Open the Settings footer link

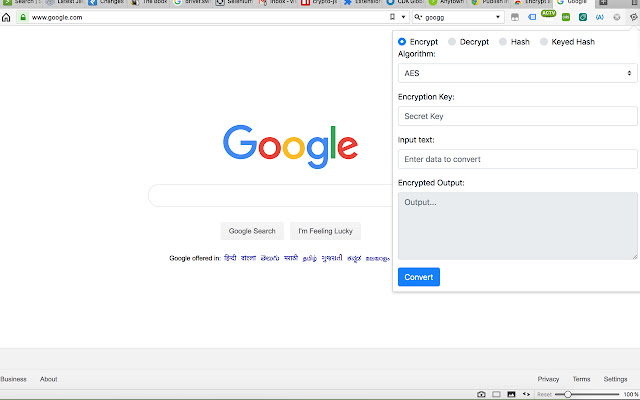click(x=615, y=379)
